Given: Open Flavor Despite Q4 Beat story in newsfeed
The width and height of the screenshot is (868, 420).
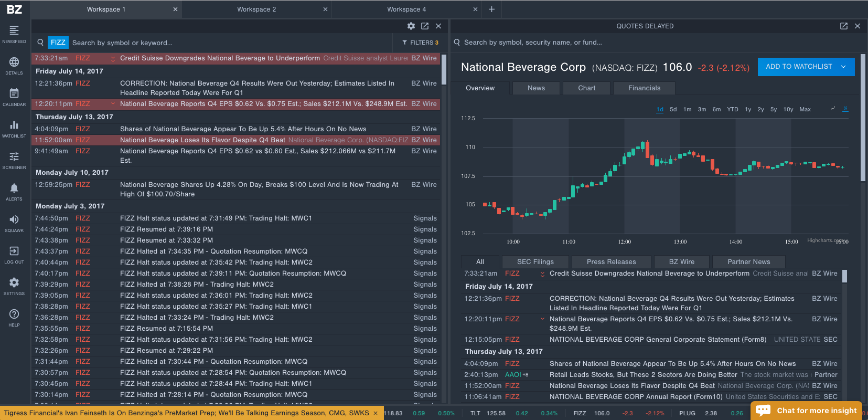Looking at the screenshot, I should (x=235, y=140).
